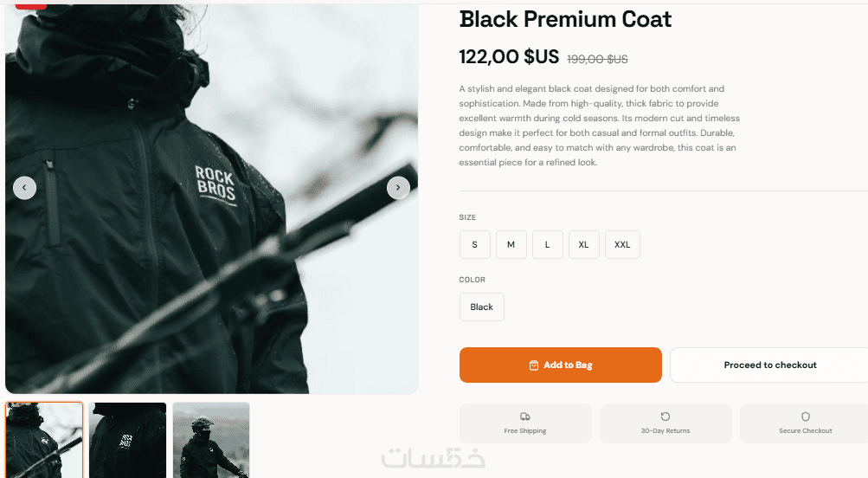
Task: Open the first product thumbnail with orange border
Action: 44,440
